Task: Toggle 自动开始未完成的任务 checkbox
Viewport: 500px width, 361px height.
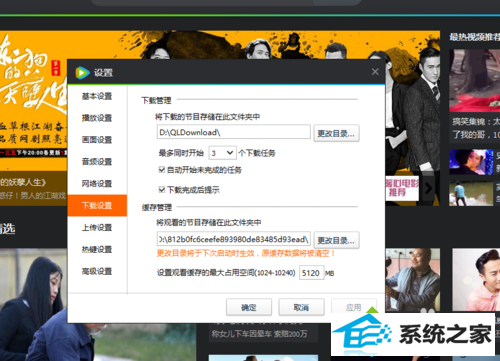Action: tap(162, 170)
